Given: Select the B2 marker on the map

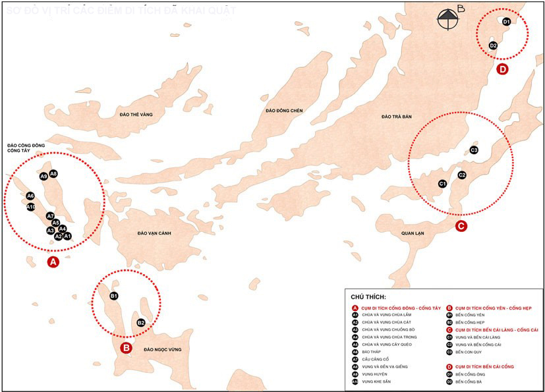Looking at the screenshot, I should coord(141,323).
